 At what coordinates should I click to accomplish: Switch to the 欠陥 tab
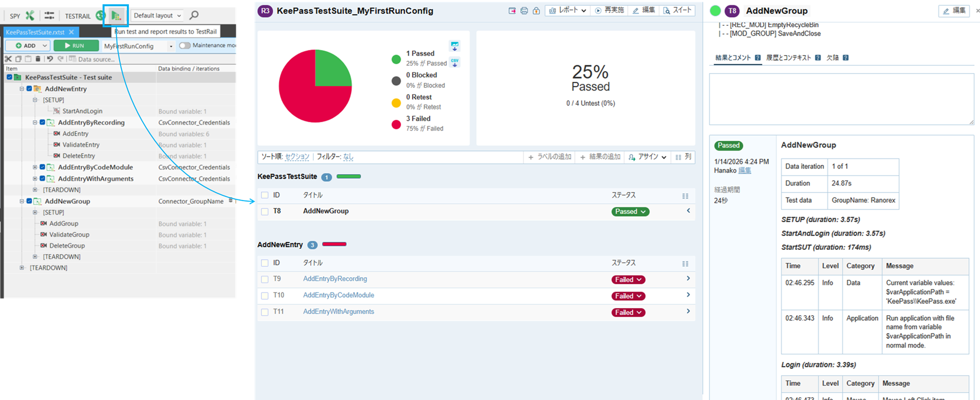832,58
